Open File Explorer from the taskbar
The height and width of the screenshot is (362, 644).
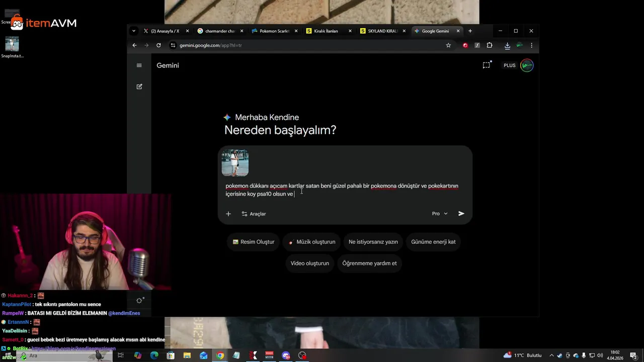pos(187,355)
